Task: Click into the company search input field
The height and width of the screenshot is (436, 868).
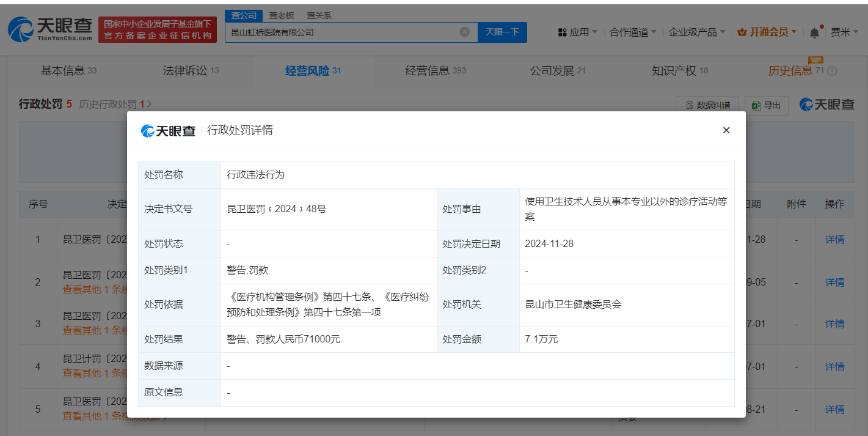Action: tap(342, 32)
